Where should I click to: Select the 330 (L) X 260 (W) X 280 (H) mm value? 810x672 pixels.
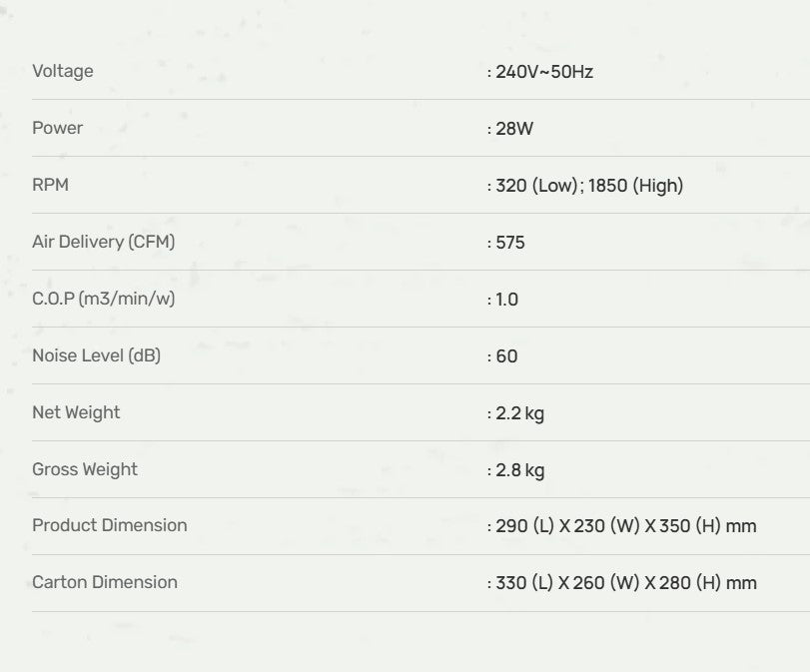[x=626, y=583]
